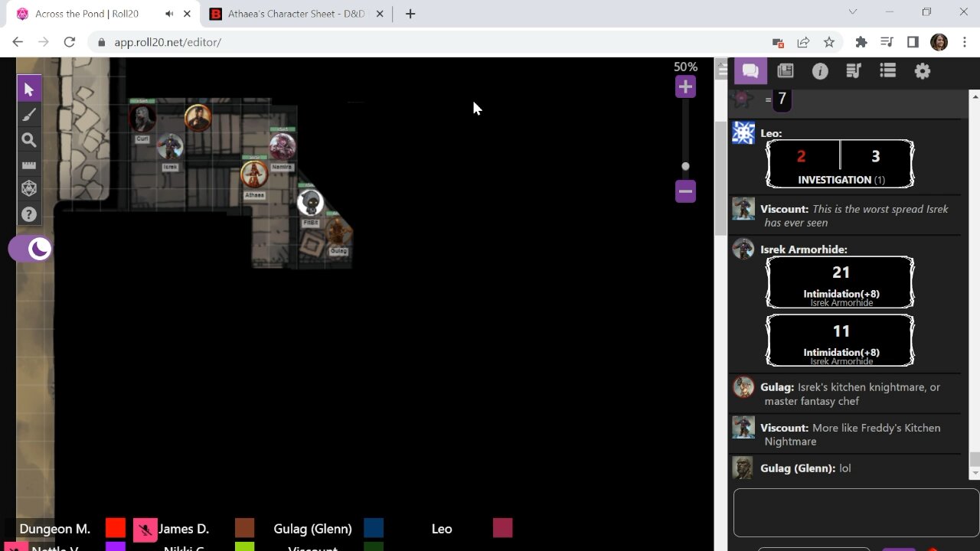This screenshot has width=980, height=551.
Task: Toggle the Chrome side panel
Action: pyautogui.click(x=913, y=42)
